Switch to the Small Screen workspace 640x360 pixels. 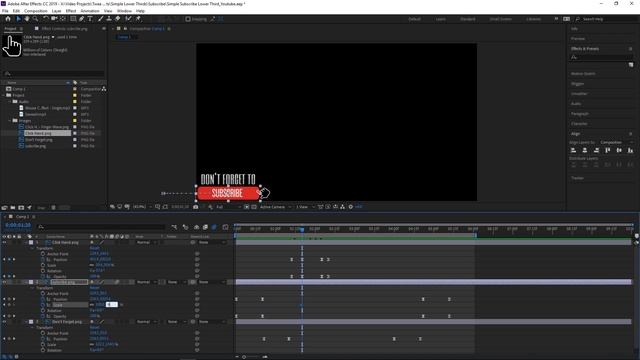point(500,19)
